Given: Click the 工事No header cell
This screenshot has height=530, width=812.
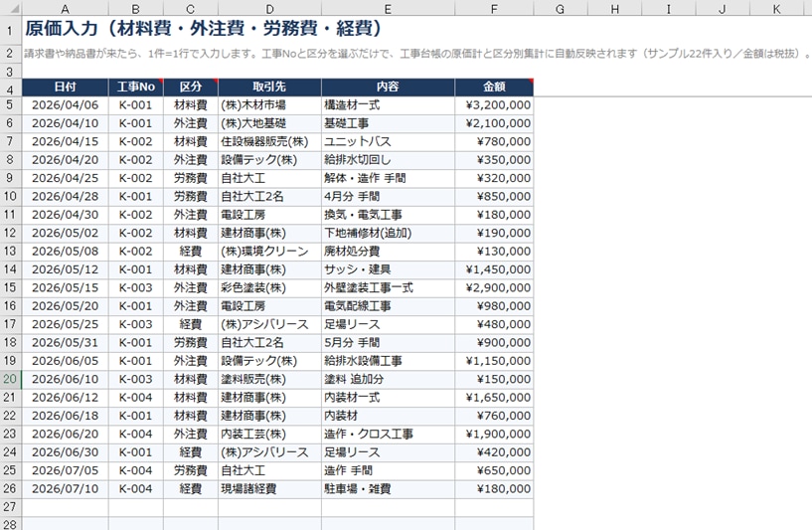Looking at the screenshot, I should [x=136, y=88].
